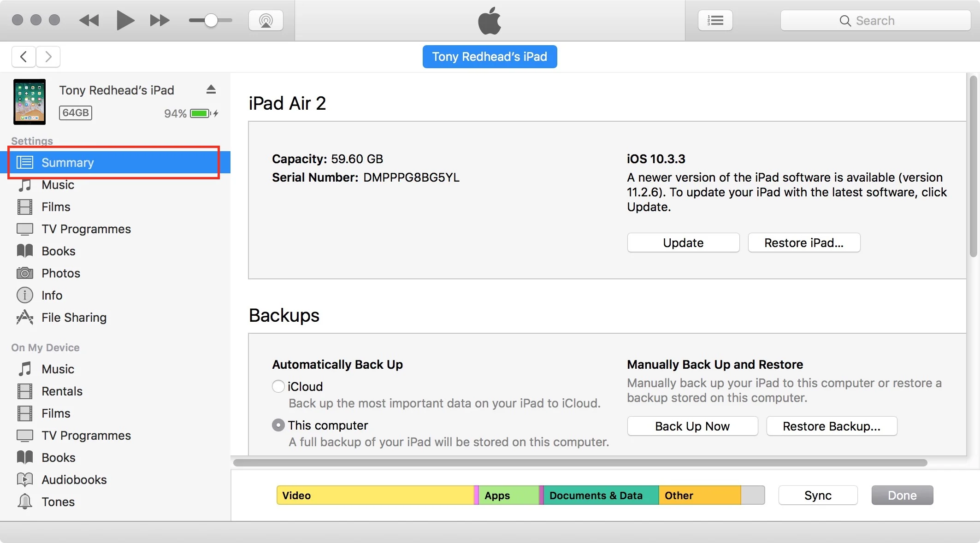Click the Documents & Data storage segment

(x=601, y=496)
